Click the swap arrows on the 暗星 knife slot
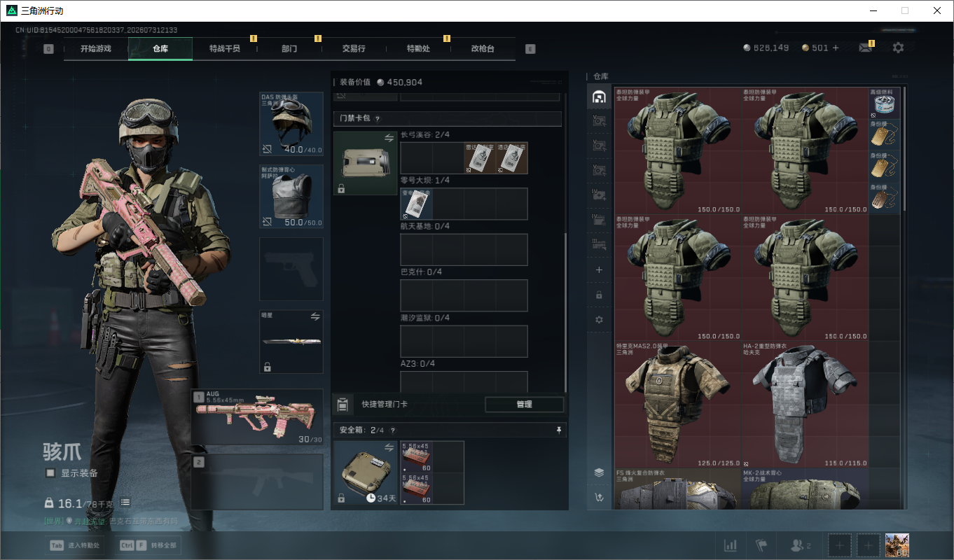 pos(315,316)
